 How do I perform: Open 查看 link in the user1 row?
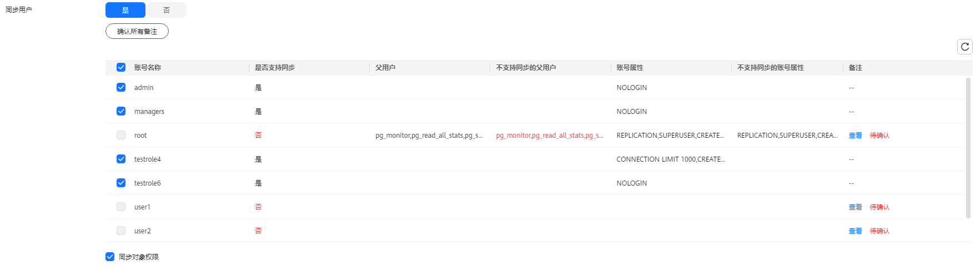(855, 207)
